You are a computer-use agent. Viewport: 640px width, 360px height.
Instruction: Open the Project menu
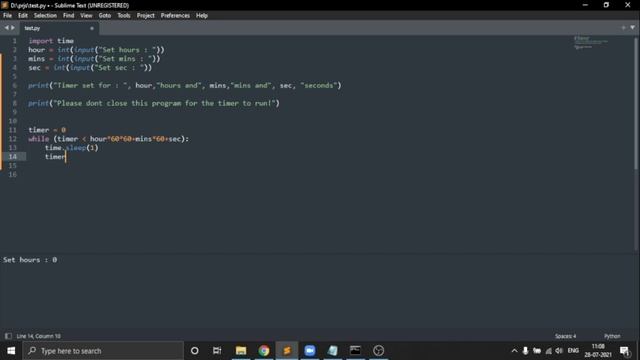tap(146, 16)
